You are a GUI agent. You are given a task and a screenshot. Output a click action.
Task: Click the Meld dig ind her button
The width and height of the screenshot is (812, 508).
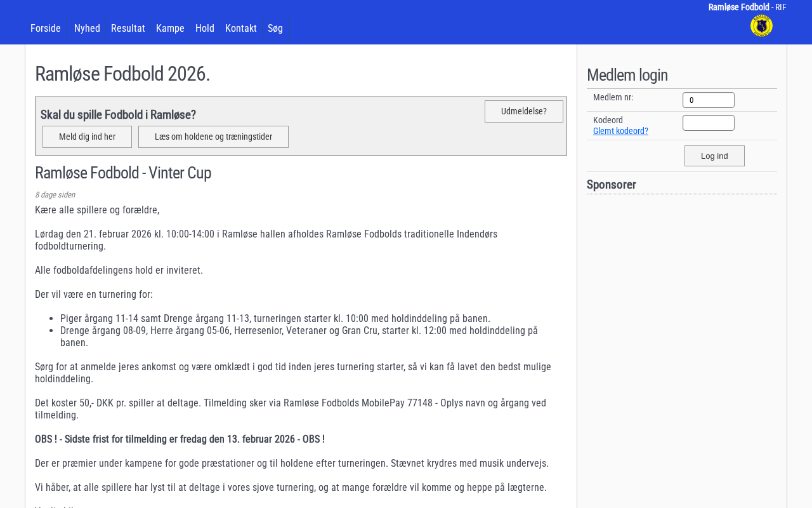87,137
